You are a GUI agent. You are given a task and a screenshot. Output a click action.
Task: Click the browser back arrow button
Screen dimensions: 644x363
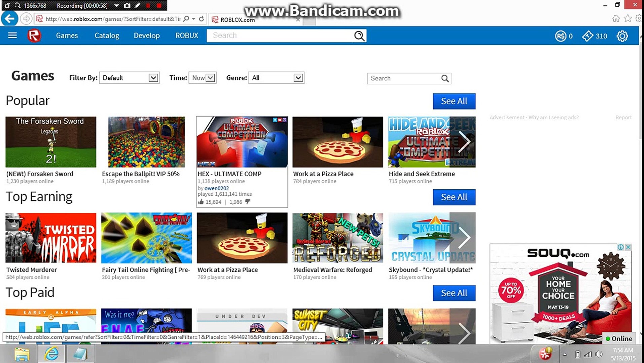click(9, 18)
